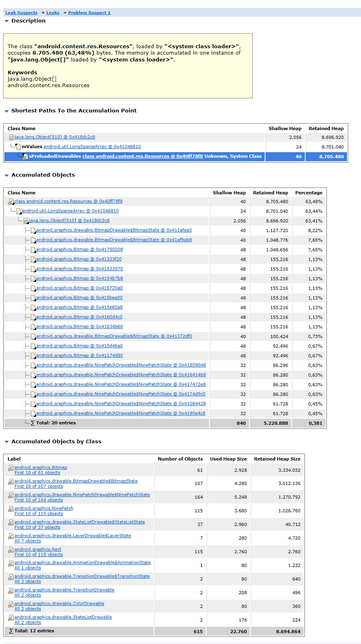
Task: Click array icon beside java.lang.Object[510] in shortest paths
Action: click(11, 137)
